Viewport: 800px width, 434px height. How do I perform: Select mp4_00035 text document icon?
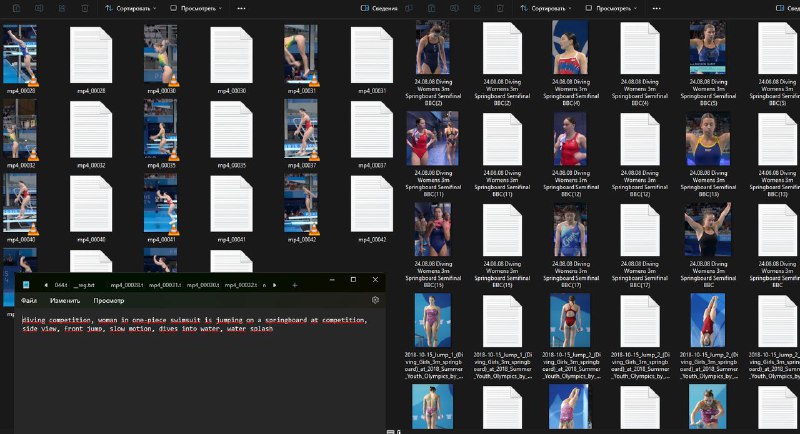232,129
